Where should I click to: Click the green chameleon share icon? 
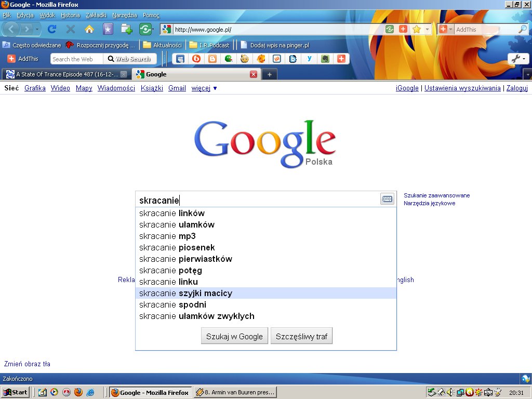pyautogui.click(x=229, y=59)
